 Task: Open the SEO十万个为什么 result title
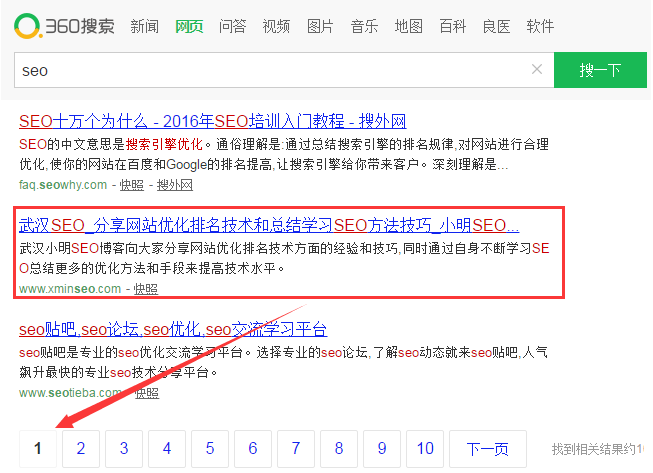click(212, 122)
